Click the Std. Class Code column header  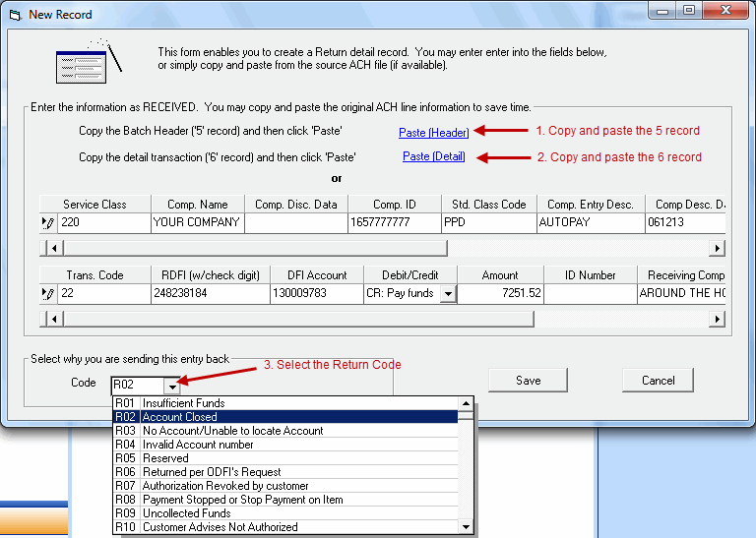pos(489,205)
